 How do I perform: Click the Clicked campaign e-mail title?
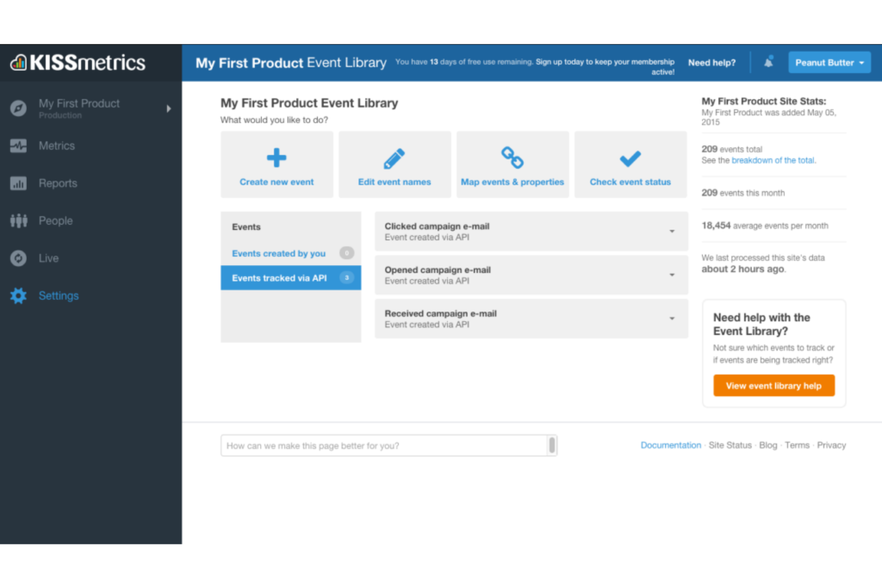point(437,226)
